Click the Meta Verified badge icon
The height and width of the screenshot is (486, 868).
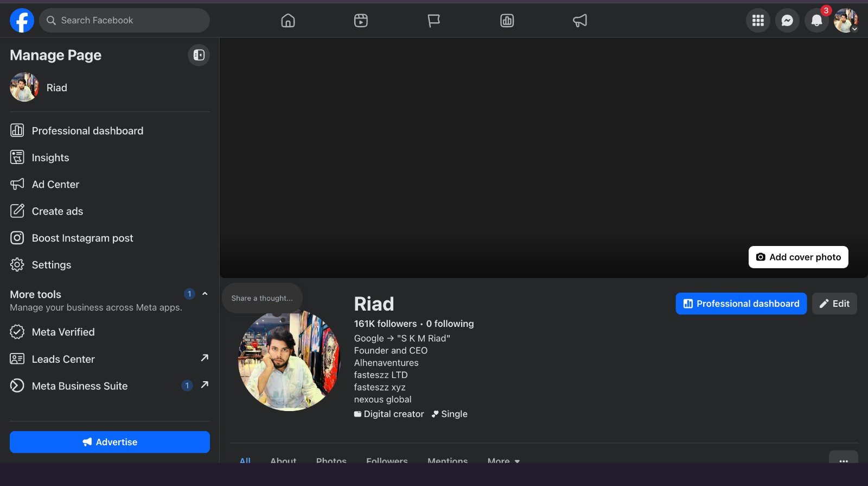17,332
